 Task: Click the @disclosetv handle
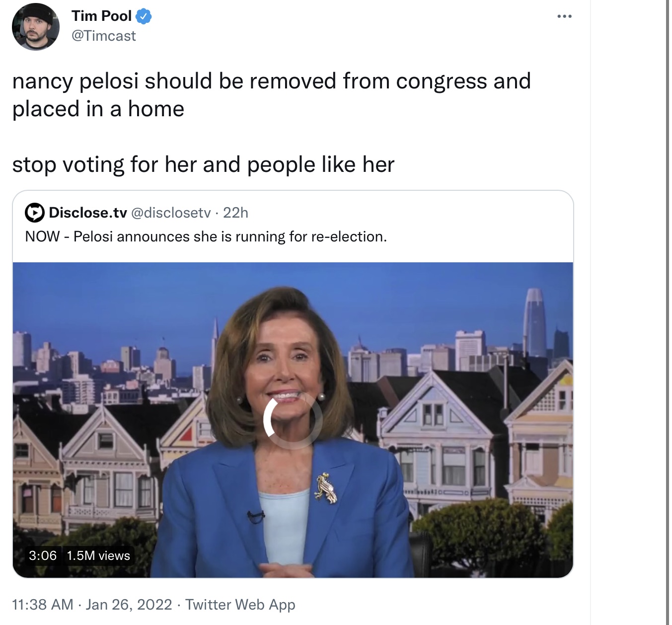coord(171,213)
